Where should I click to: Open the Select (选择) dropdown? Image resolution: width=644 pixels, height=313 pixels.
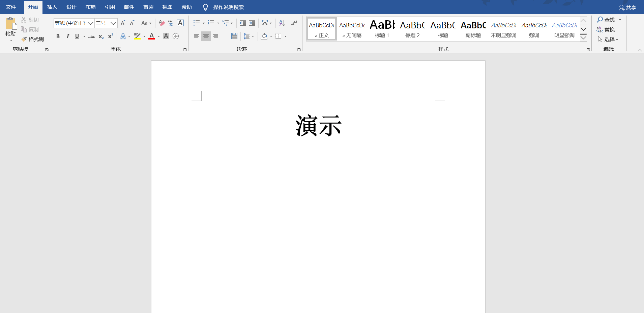[x=608, y=39]
